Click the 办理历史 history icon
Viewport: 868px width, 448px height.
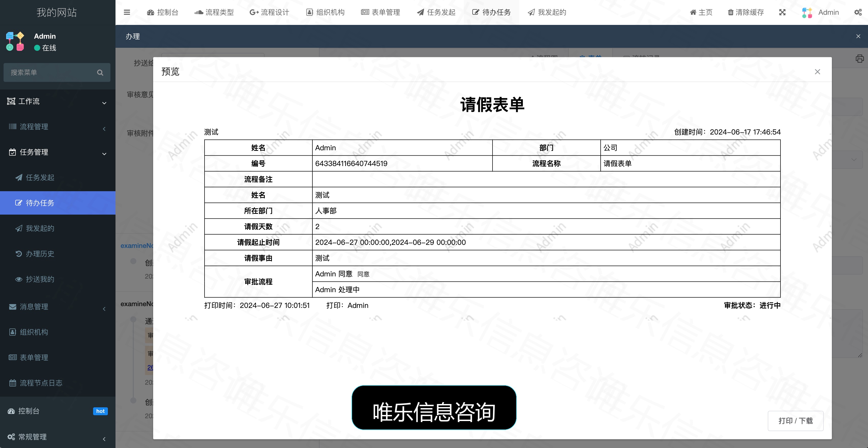(x=19, y=254)
